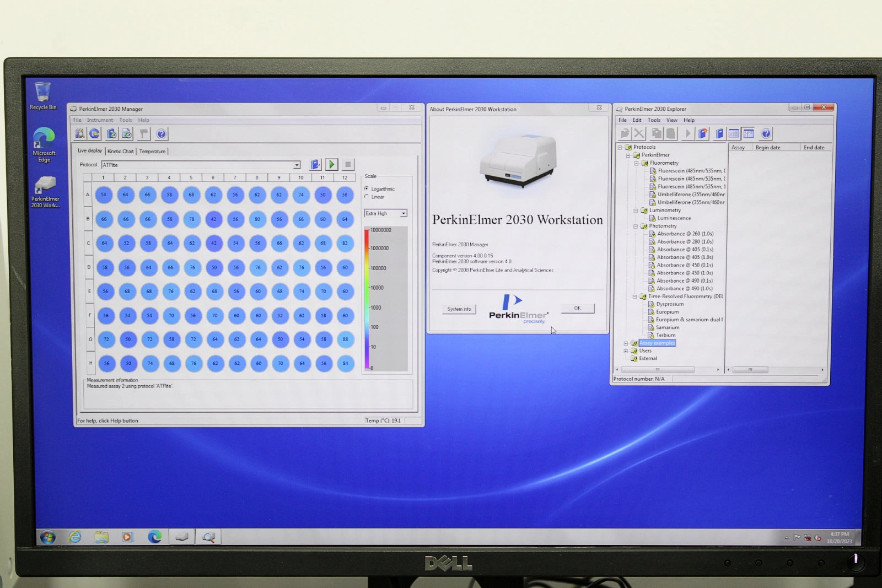Switch to the Temperature tab
The height and width of the screenshot is (588, 882).
coord(152,151)
